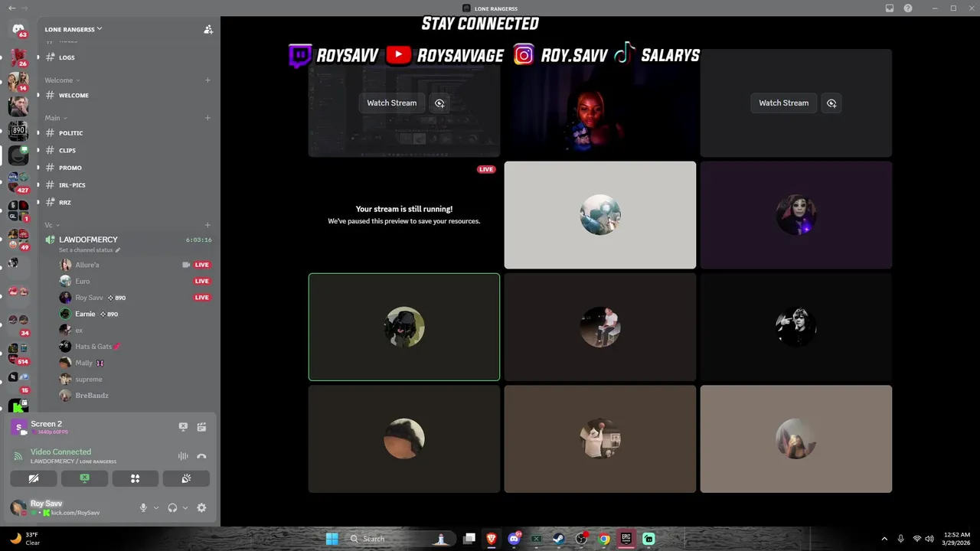Viewport: 980px width, 551px height.
Task: Expand LONE RANGERSS server menu
Action: [x=73, y=29]
